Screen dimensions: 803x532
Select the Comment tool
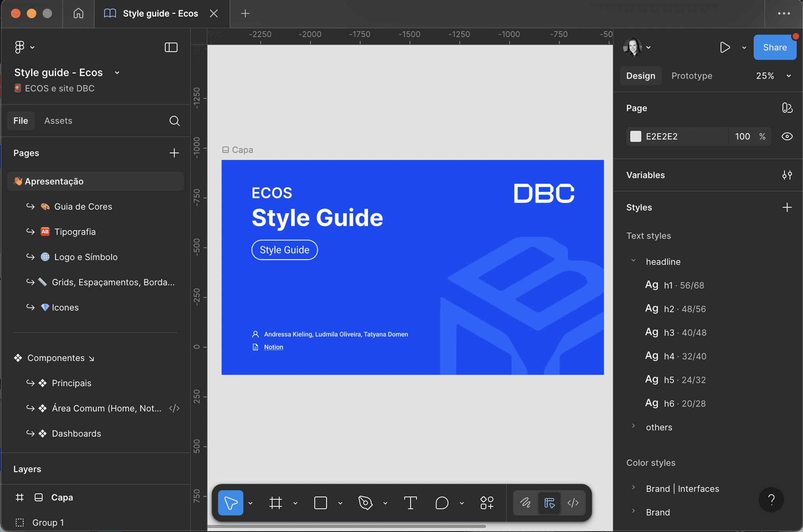tap(442, 503)
